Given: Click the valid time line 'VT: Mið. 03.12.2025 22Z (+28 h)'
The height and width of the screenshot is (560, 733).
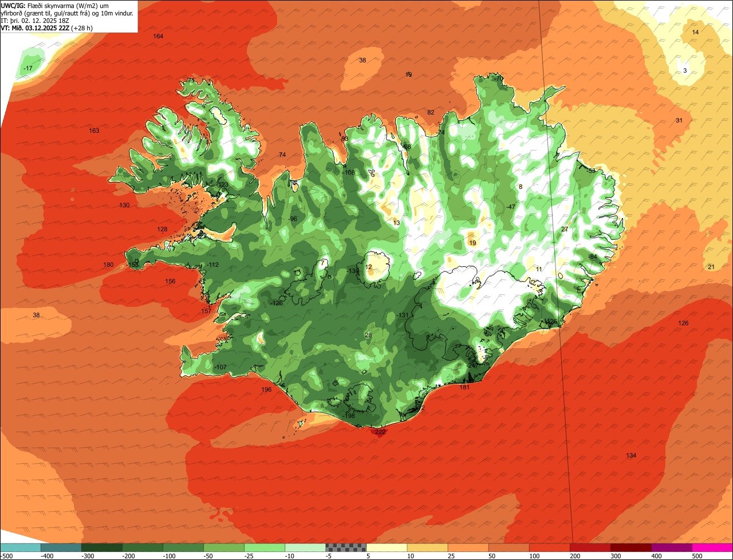Looking at the screenshot, I should [x=47, y=27].
